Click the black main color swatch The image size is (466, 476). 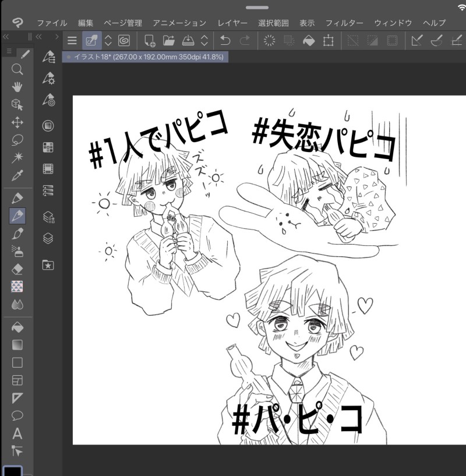(x=12, y=471)
